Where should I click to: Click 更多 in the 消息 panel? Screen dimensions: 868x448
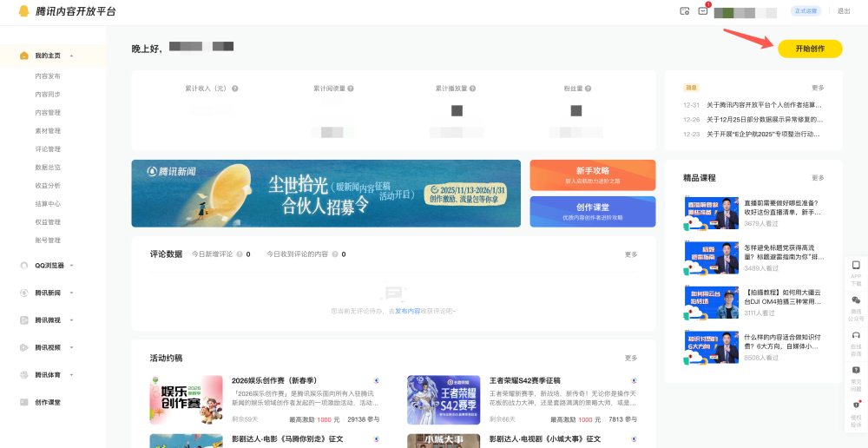pos(818,88)
